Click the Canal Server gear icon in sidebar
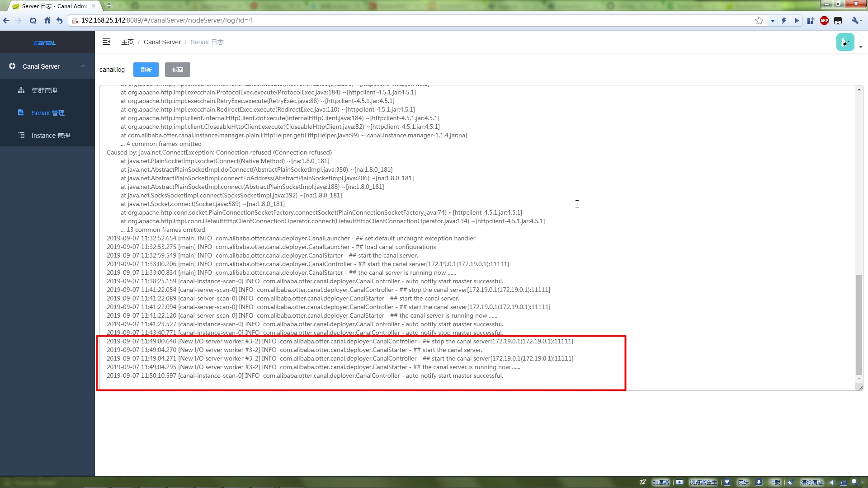 (x=12, y=66)
